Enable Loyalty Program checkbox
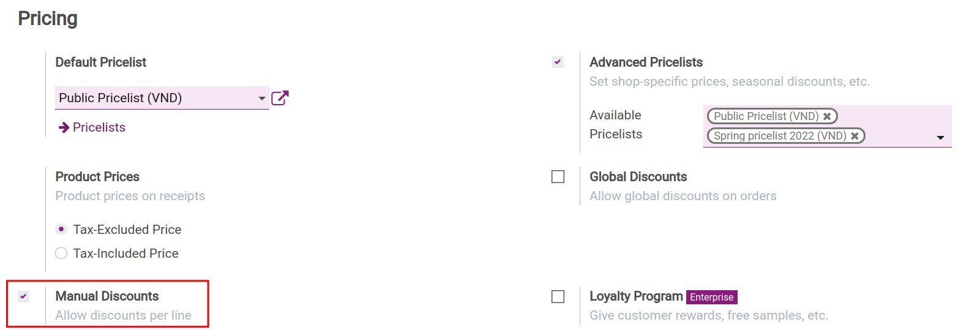 [558, 297]
